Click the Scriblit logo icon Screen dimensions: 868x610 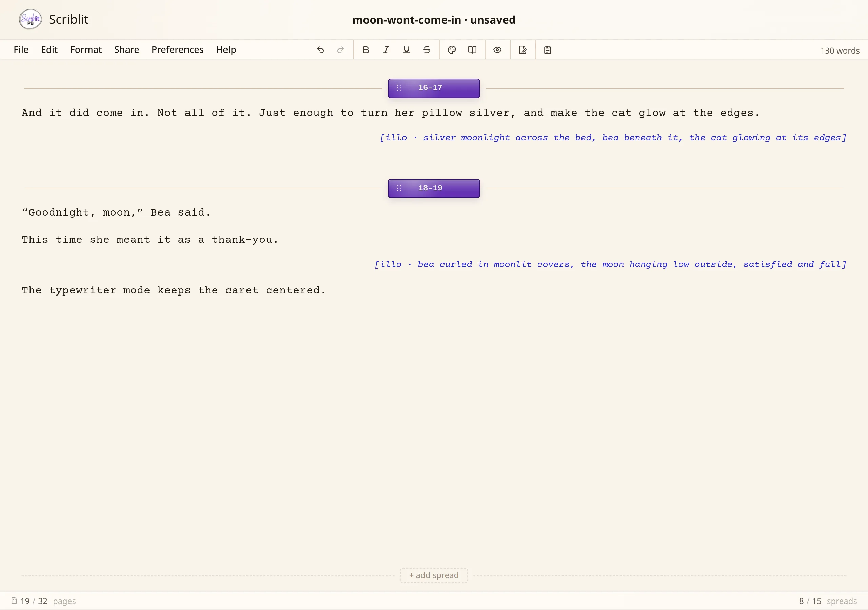point(30,19)
